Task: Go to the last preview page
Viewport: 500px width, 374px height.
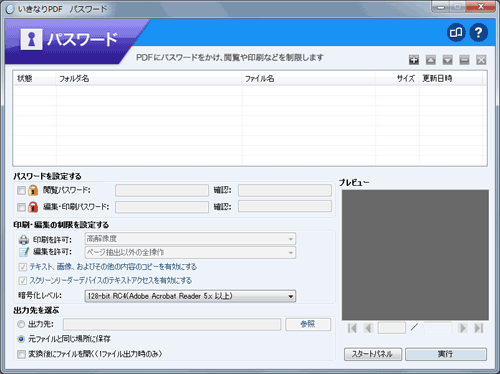Action: (x=479, y=328)
